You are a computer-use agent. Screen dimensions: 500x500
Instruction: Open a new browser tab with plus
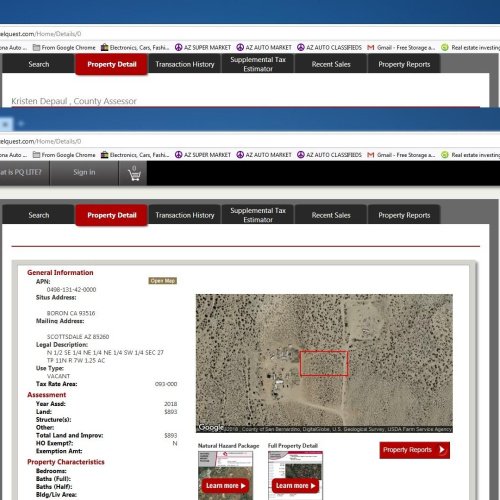[x=21, y=124]
